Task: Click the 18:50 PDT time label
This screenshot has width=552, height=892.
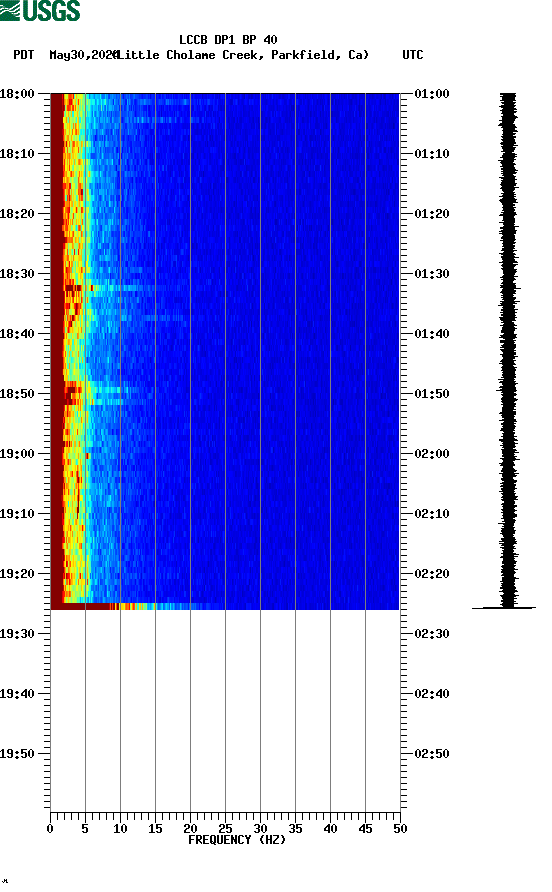Action: 17,394
